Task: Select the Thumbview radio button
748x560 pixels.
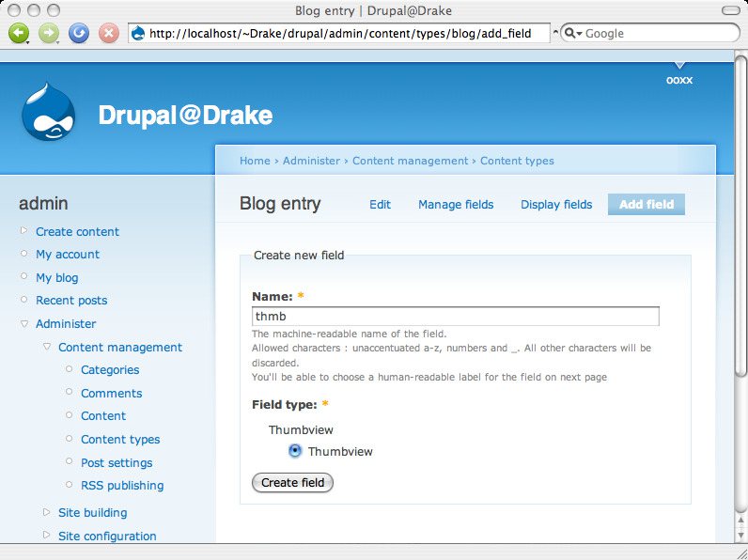Action: click(295, 451)
